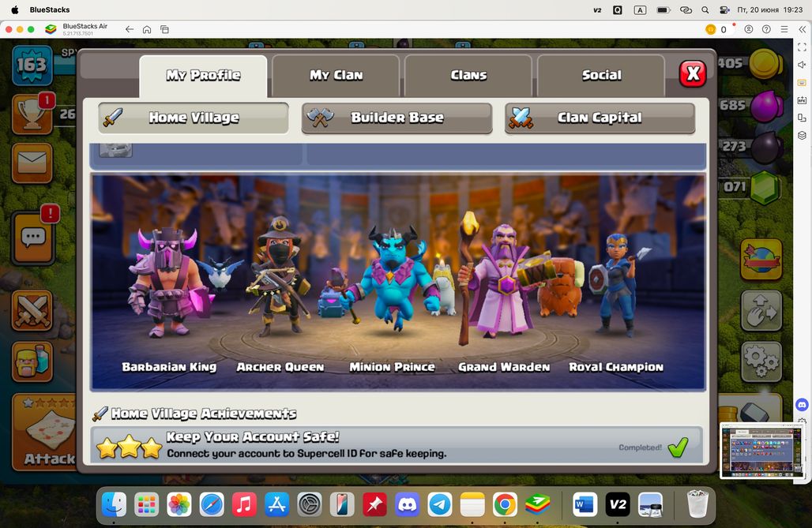Click the purple elixir resource icon
The image size is (812, 528).
[766, 106]
